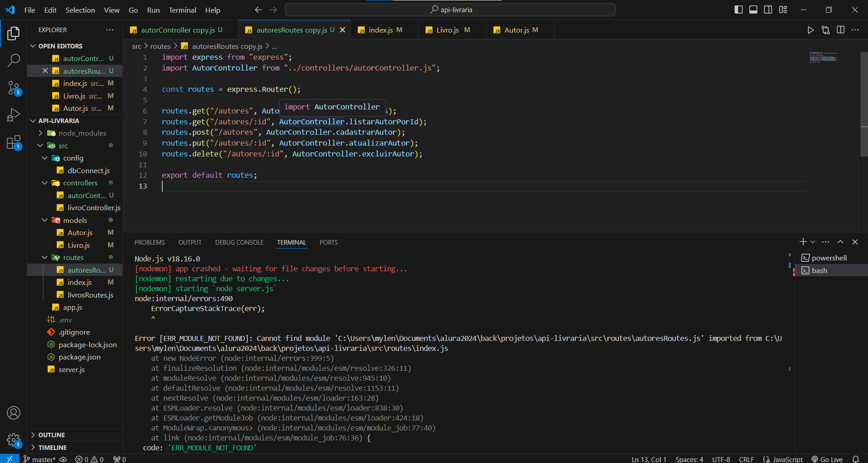Select the bash terminal instance
The image size is (868, 463).
coord(831,270)
